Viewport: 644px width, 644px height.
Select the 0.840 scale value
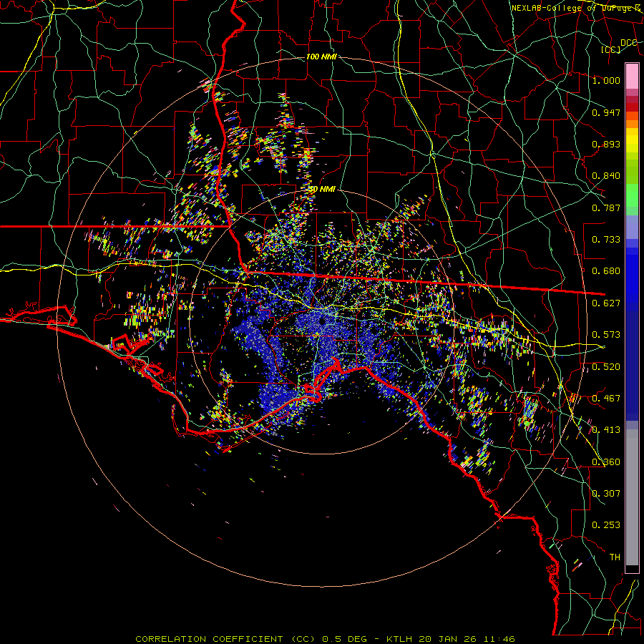pyautogui.click(x=606, y=176)
